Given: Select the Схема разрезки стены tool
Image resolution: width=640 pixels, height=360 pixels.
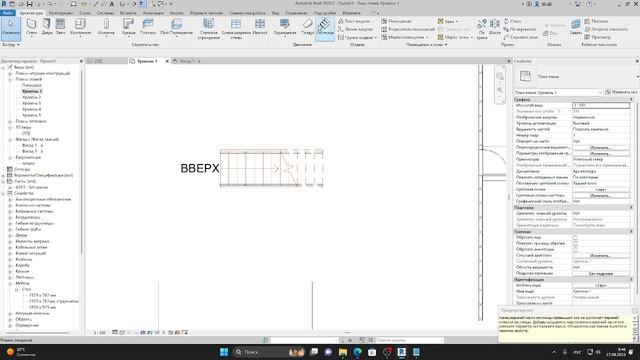Looking at the screenshot, I should (236, 29).
